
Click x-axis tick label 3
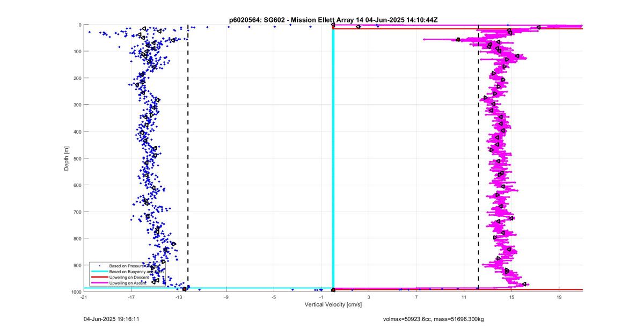(369, 296)
